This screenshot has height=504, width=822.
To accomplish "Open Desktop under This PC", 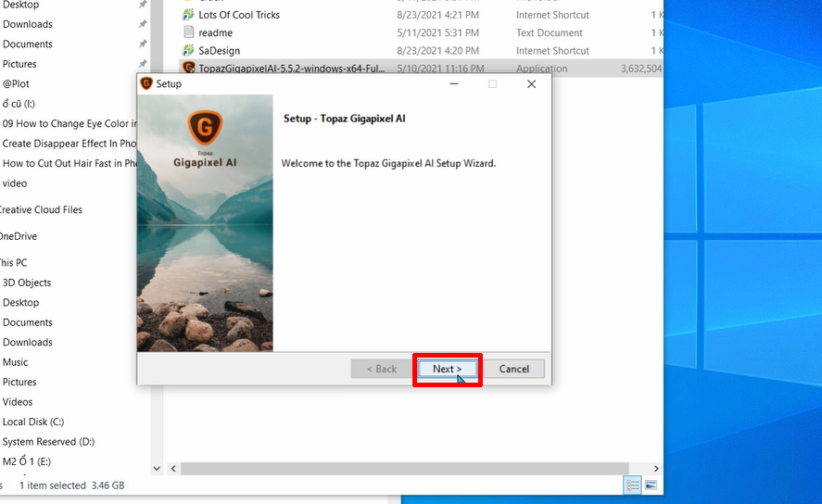I will click(x=20, y=303).
